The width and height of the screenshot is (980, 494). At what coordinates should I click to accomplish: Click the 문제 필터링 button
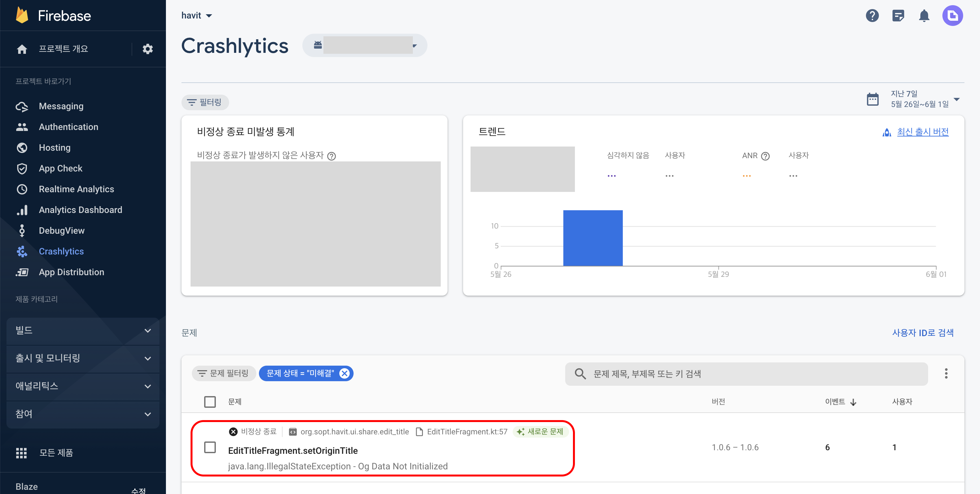click(223, 374)
